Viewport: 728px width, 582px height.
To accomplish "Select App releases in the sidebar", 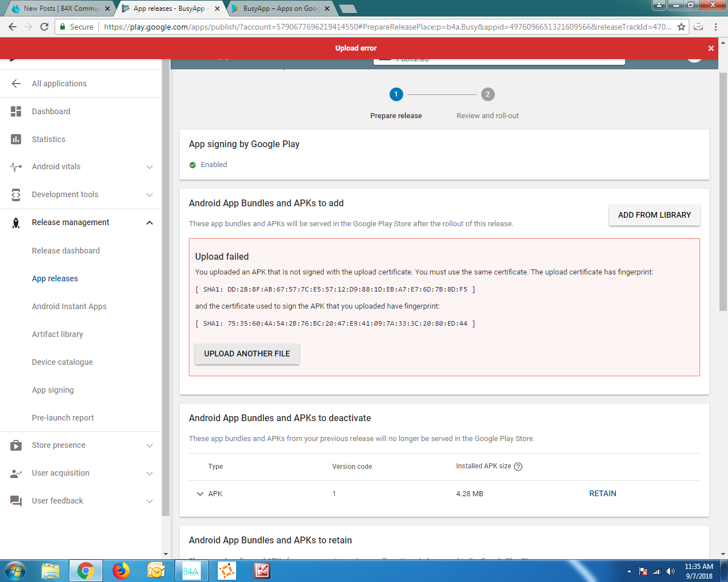I will (x=55, y=278).
